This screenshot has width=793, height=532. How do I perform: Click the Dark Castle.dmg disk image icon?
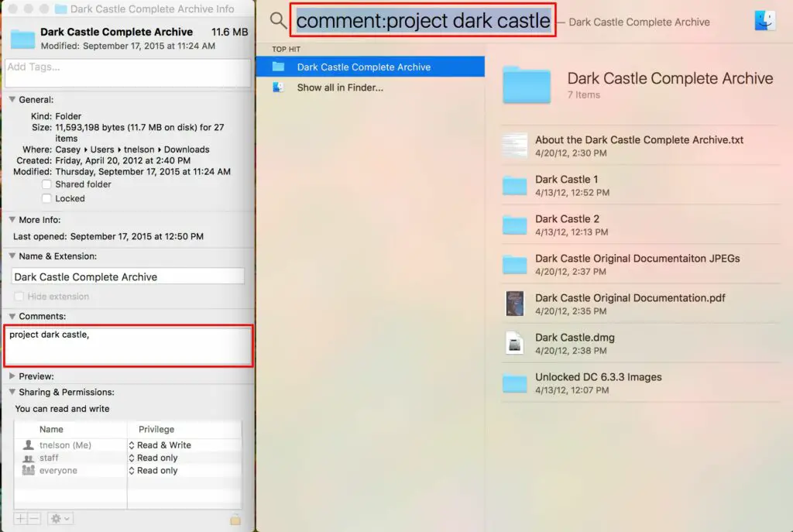pyautogui.click(x=515, y=343)
